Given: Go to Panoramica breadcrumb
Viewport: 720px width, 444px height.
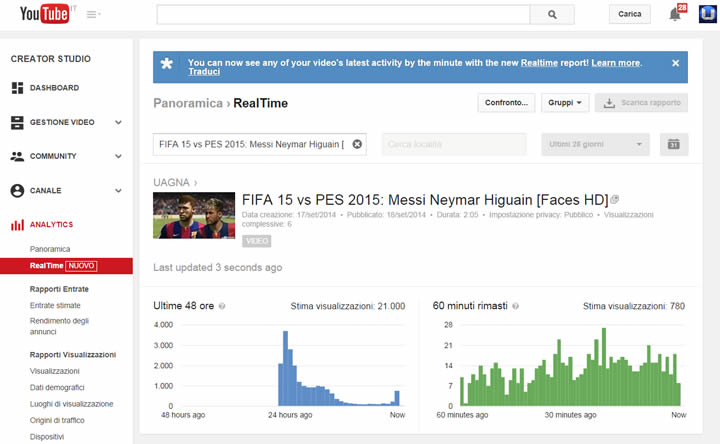Looking at the screenshot, I should pos(188,103).
